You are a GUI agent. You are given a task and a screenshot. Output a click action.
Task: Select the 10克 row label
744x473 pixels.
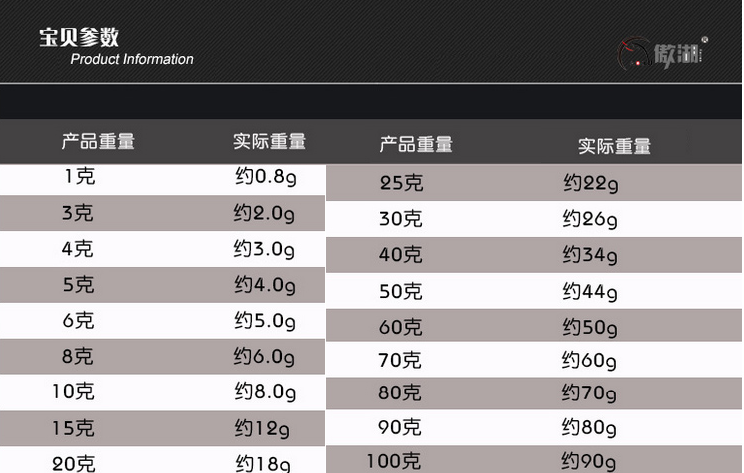[74, 392]
